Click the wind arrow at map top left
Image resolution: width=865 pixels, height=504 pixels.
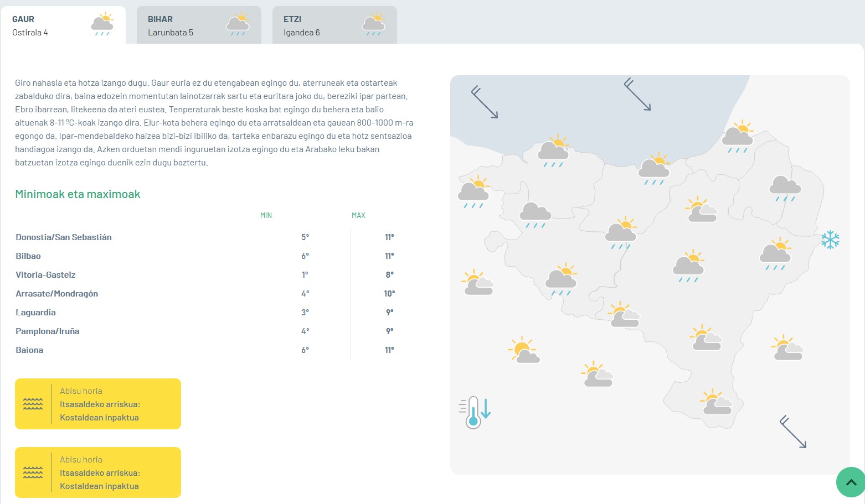click(x=485, y=102)
